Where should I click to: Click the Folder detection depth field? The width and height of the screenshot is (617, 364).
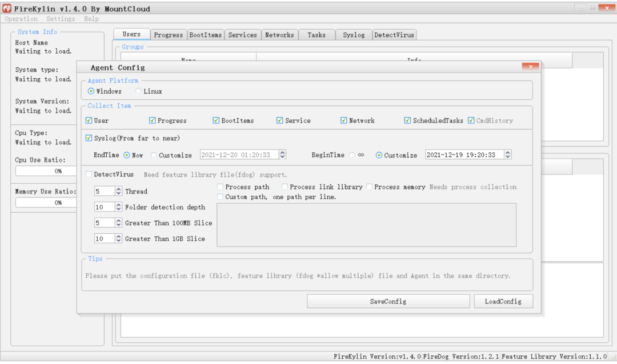point(105,207)
